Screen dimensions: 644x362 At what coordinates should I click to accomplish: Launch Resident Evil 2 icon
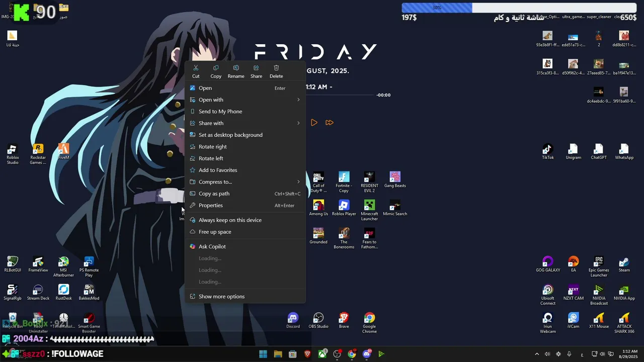click(369, 182)
